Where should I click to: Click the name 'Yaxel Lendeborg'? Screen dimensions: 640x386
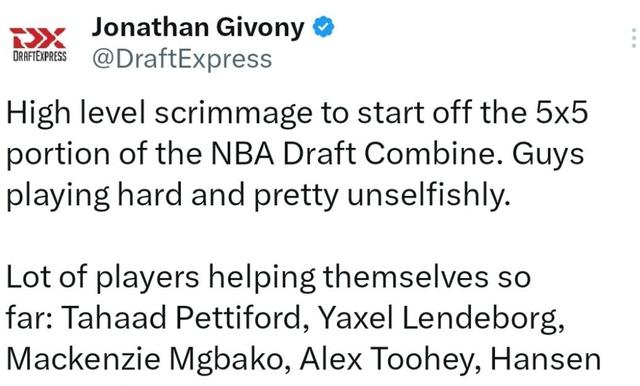click(x=441, y=317)
